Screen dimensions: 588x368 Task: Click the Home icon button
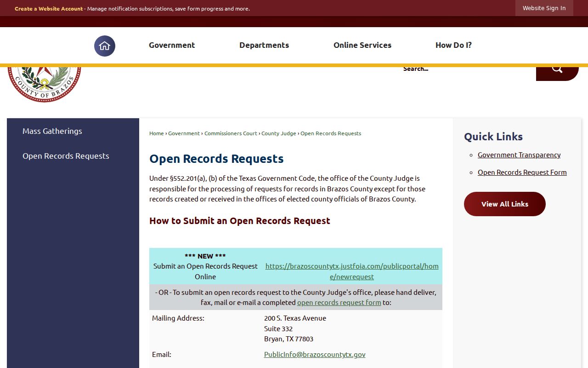(x=105, y=46)
